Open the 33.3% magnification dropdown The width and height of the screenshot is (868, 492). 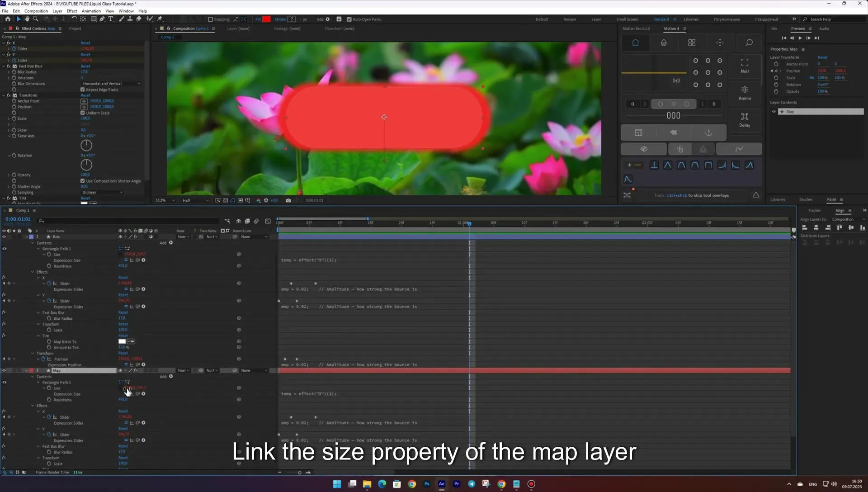pyautogui.click(x=165, y=200)
